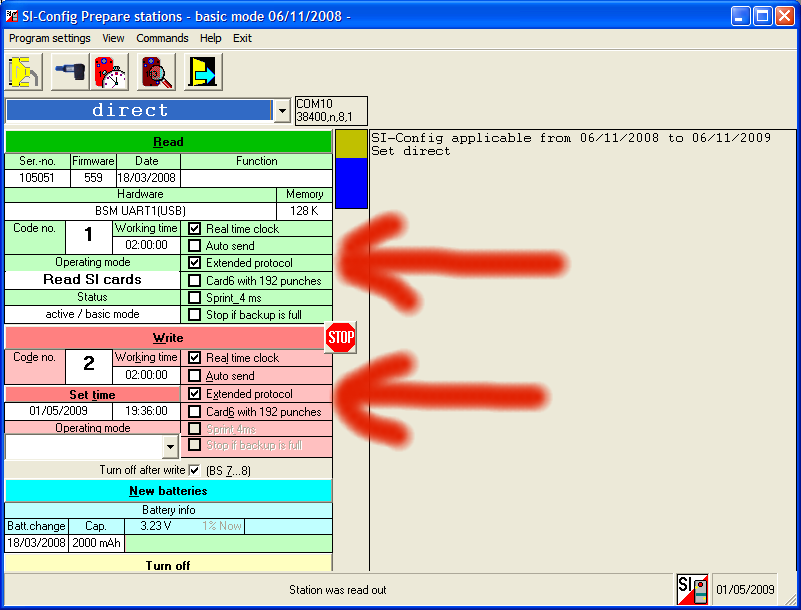The image size is (801, 610).
Task: Click the direct mode combo box text
Action: 139,110
